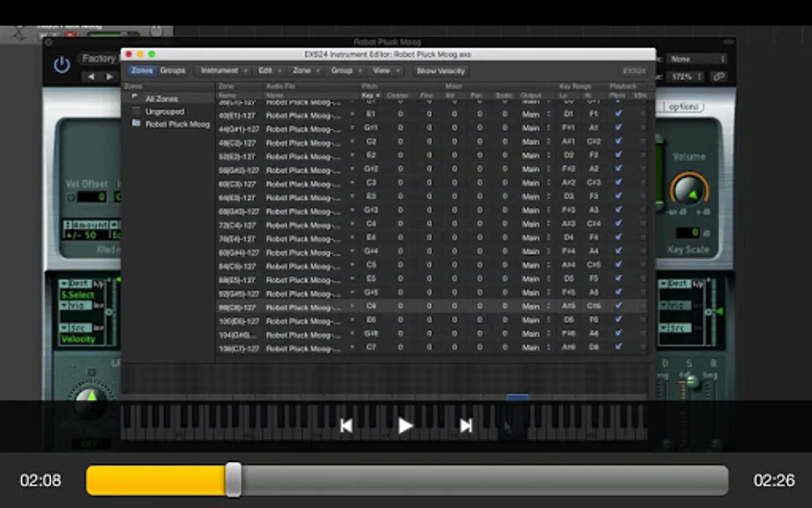Click the link icon in plugin header
Viewport: 812px width, 508px height.
718,76
